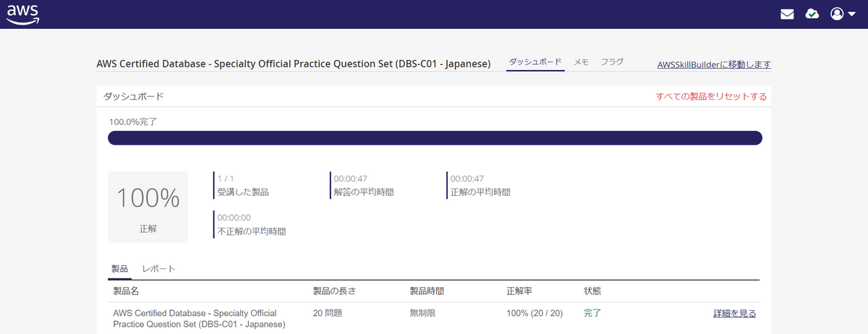
Task: Click the 完了 status text
Action: pos(592,313)
